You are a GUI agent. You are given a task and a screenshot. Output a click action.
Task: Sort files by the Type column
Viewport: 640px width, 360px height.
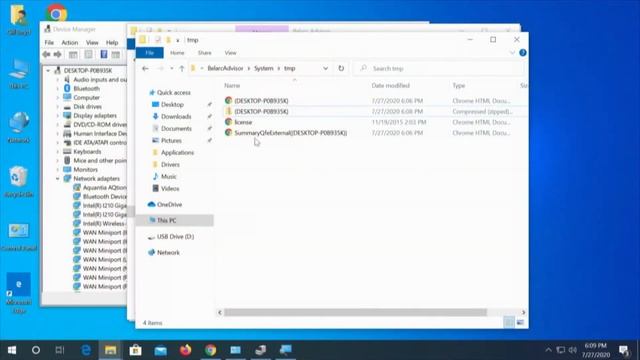tap(459, 85)
